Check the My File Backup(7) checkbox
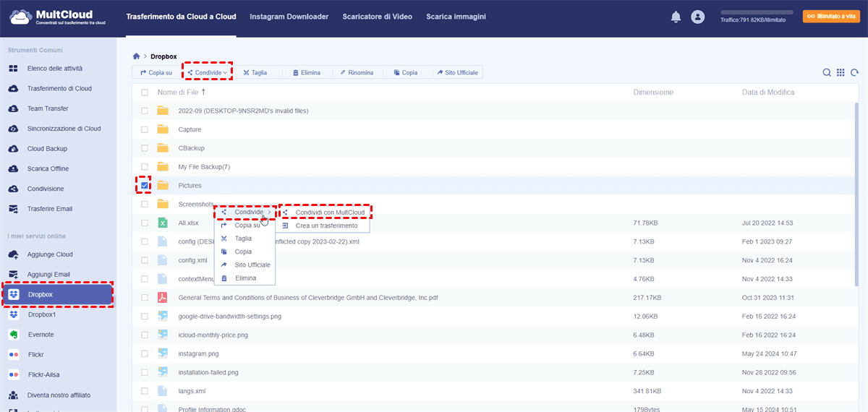The width and height of the screenshot is (868, 412). coord(145,167)
